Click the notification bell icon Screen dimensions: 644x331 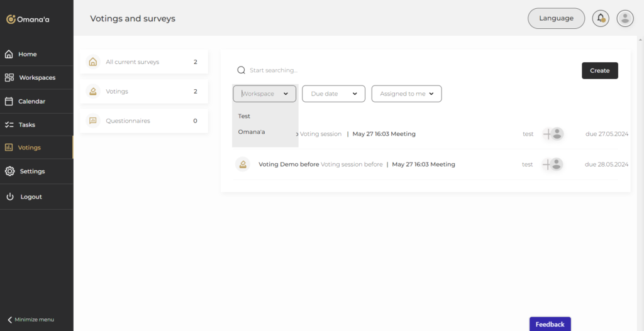601,18
